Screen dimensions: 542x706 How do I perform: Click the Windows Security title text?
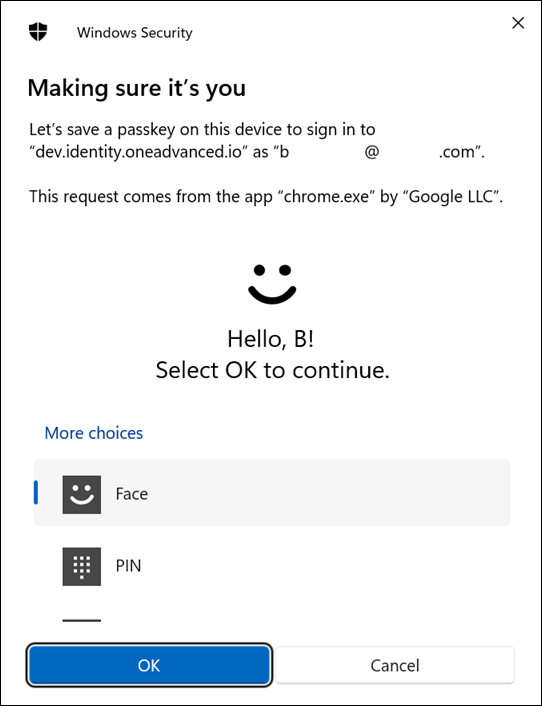(135, 32)
